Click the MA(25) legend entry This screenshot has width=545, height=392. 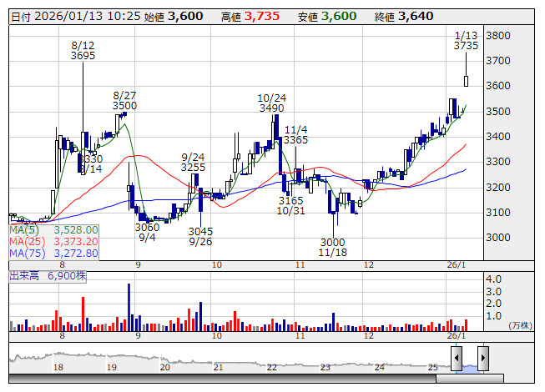coord(54,241)
